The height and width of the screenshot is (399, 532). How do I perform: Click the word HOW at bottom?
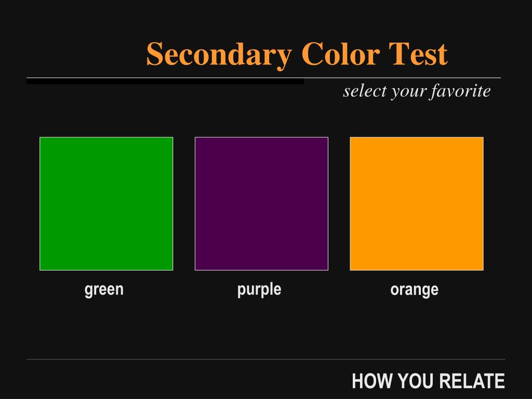[372, 381]
